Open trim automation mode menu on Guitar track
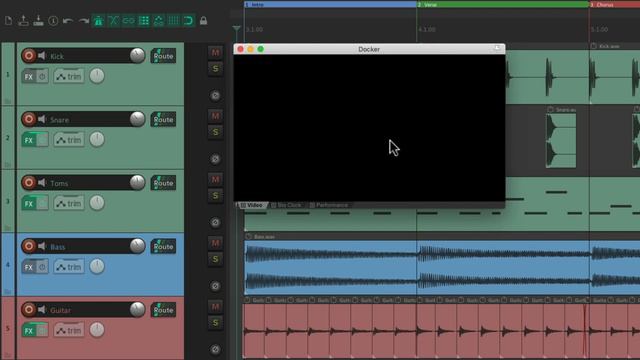Image resolution: width=640 pixels, height=360 pixels. [x=69, y=330]
